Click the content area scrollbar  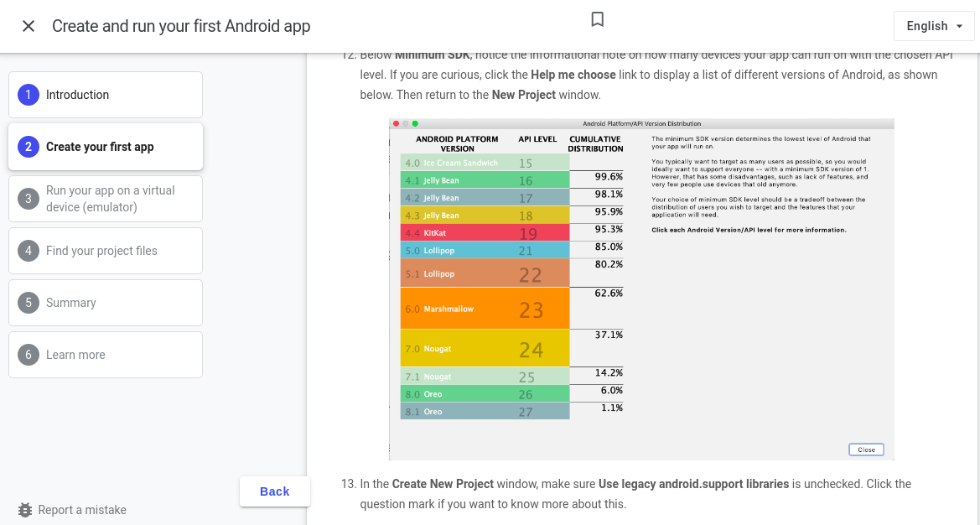pyautogui.click(x=976, y=252)
